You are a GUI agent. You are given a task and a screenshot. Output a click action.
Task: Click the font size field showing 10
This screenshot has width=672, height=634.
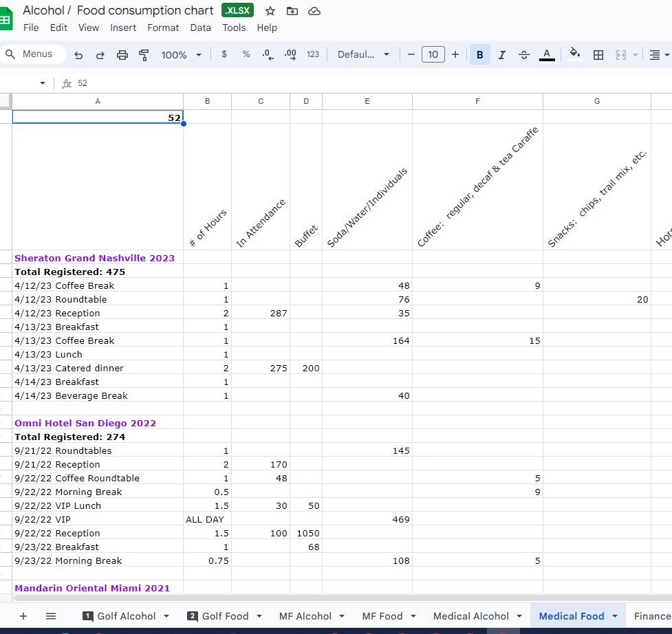tap(433, 54)
